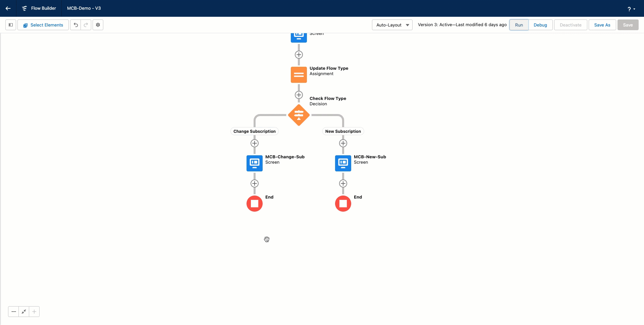Run the flow

[519, 25]
